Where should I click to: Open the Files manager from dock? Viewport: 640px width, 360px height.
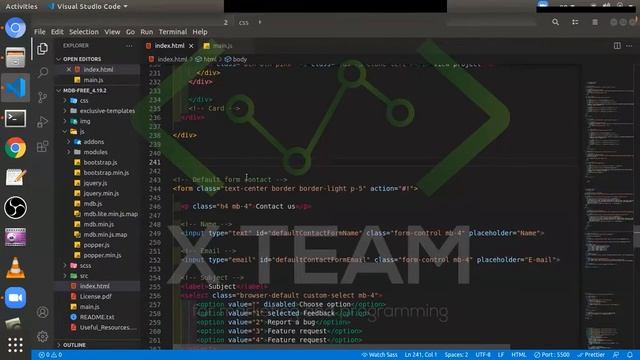point(16,57)
